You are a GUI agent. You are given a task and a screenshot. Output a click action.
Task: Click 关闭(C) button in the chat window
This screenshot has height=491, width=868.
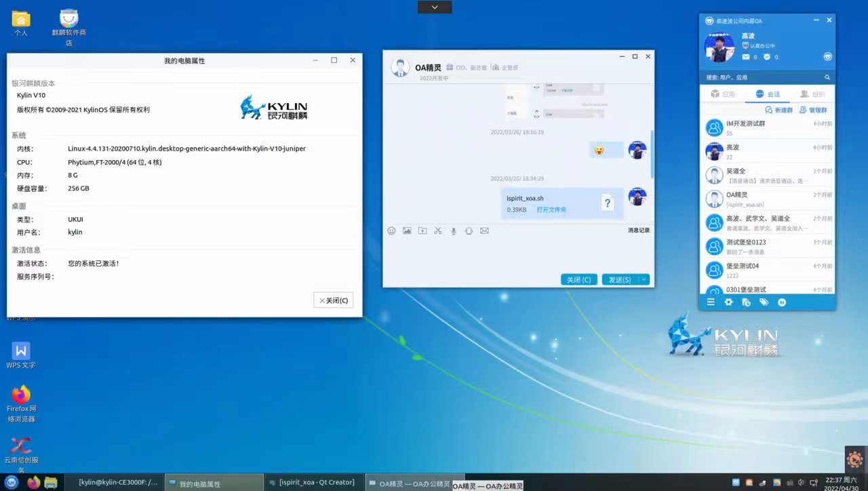pyautogui.click(x=579, y=279)
